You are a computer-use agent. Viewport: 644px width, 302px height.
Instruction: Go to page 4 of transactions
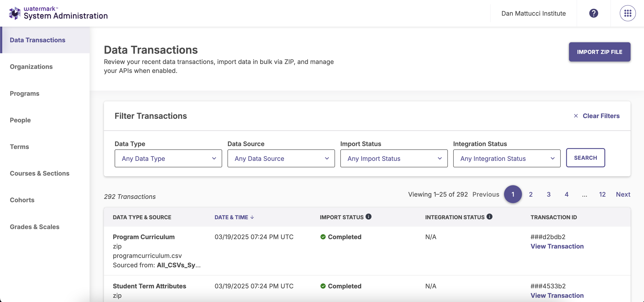(567, 194)
